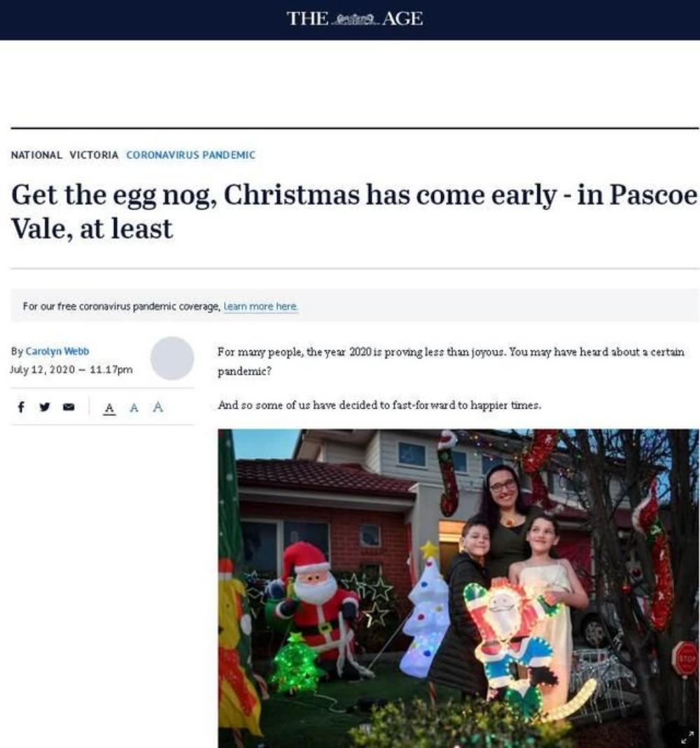Screen dimensions: 700x748
Task: Open Coronavirus Pandemic topic link
Action: pos(190,155)
